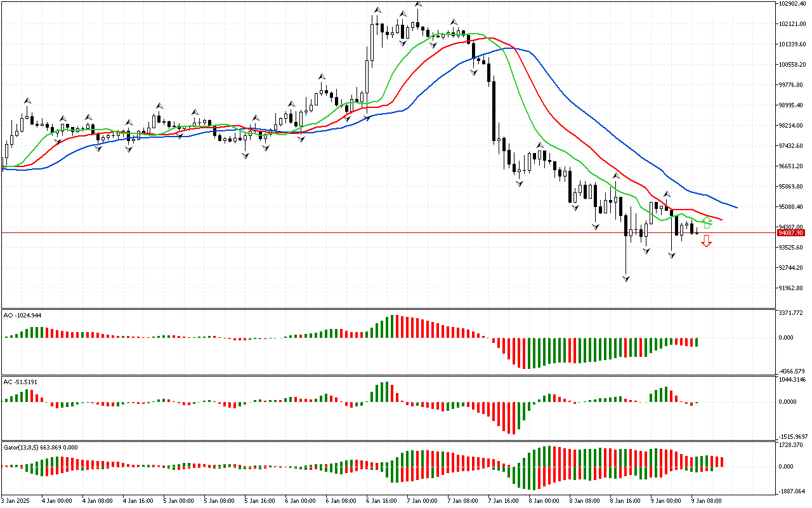
Task: Click the 8 Jan 00:00 time label
Action: [543, 500]
